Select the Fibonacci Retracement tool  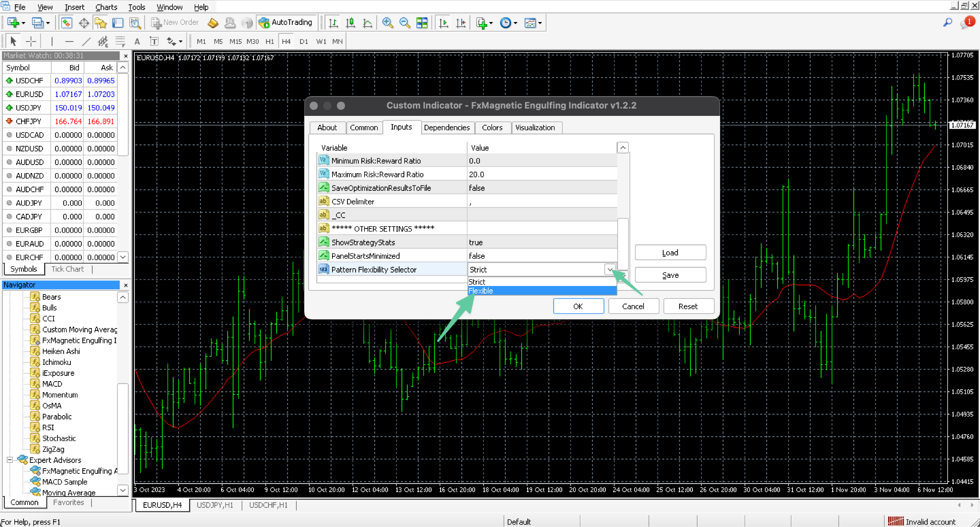[x=120, y=42]
